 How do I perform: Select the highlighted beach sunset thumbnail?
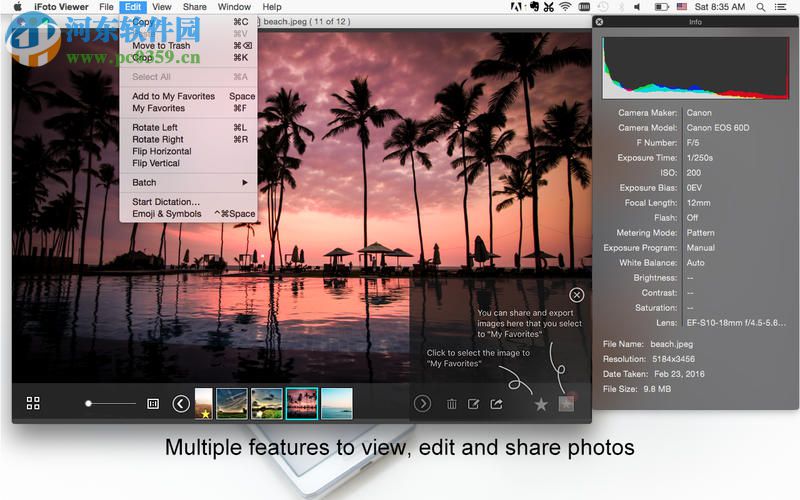302,404
